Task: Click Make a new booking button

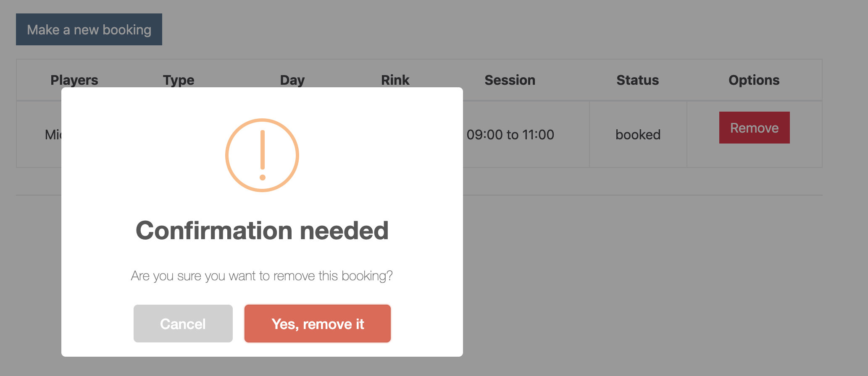Action: click(89, 29)
